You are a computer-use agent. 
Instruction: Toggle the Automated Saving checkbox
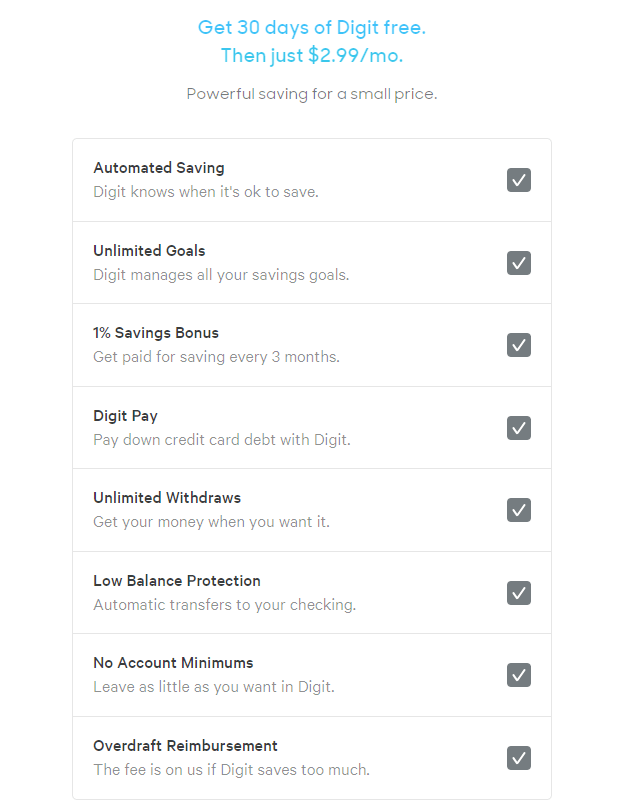pyautogui.click(x=518, y=180)
